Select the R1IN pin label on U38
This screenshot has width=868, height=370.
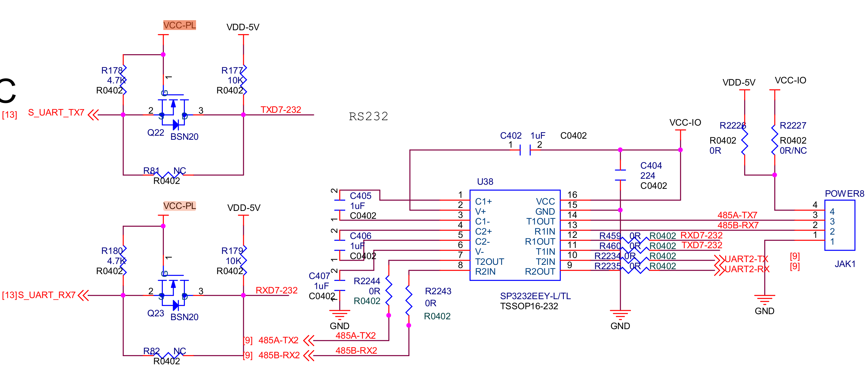545,232
